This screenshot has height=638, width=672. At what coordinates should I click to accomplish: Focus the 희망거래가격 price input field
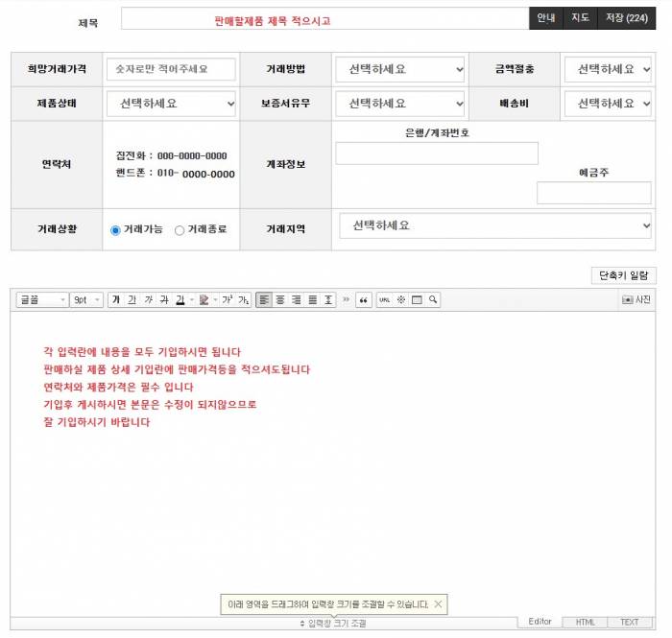pos(171,69)
